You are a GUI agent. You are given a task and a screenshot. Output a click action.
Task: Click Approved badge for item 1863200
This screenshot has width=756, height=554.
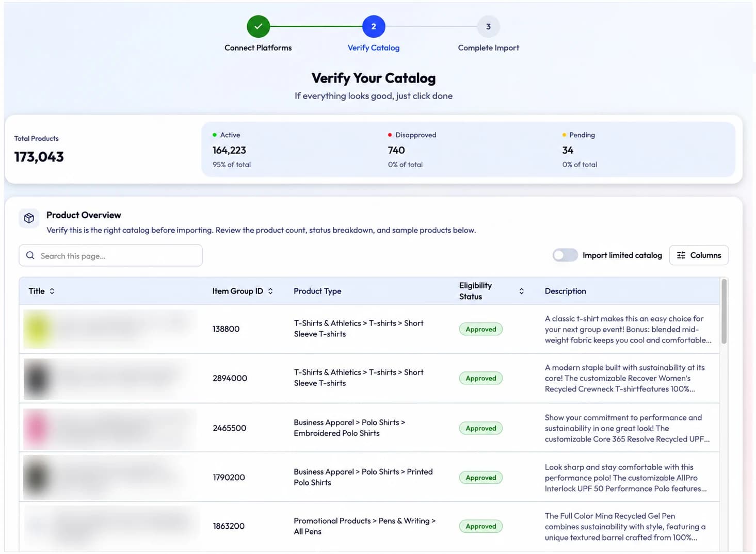(x=481, y=526)
